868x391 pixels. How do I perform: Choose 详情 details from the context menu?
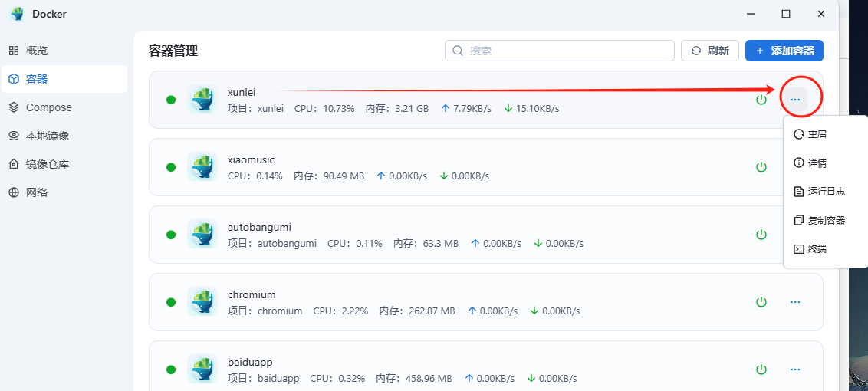pos(825,163)
